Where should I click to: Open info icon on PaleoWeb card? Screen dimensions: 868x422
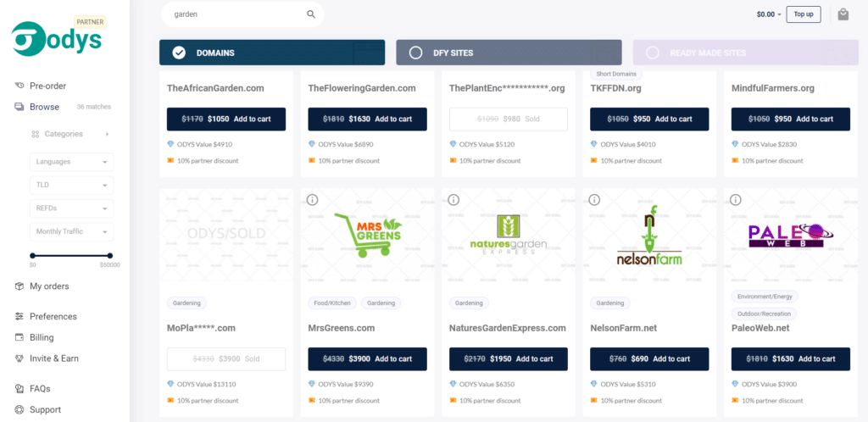click(736, 200)
